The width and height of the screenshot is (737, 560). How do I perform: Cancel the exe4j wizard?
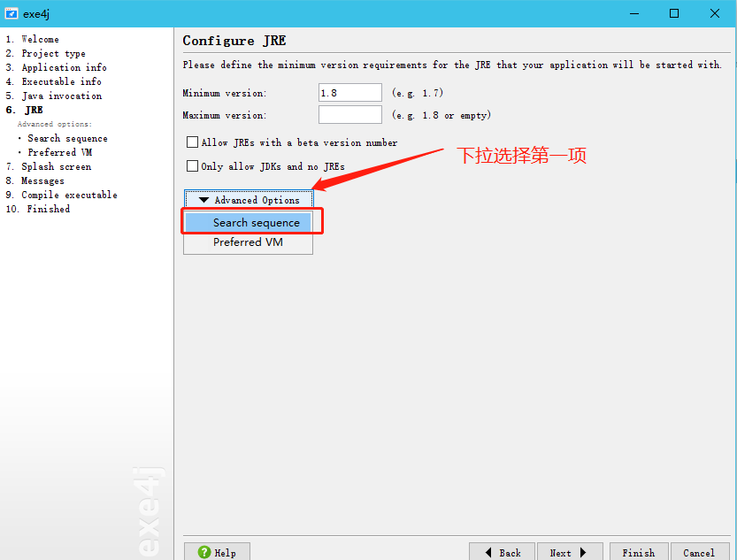(699, 552)
